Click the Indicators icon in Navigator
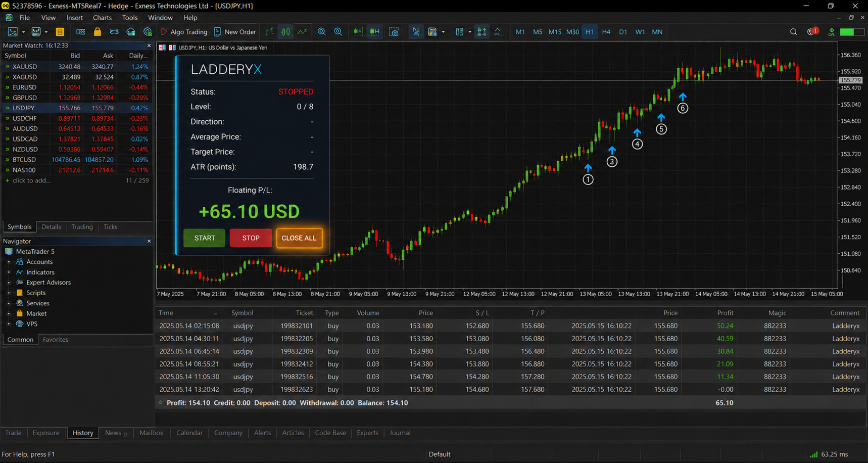Image resolution: width=868 pixels, height=463 pixels. (x=20, y=272)
